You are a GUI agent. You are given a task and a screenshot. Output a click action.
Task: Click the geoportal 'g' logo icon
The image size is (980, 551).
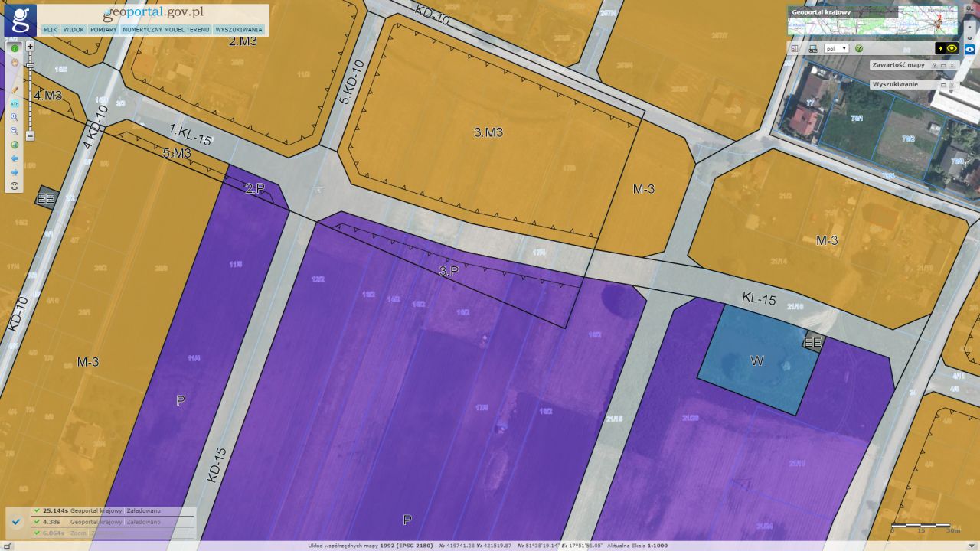click(x=20, y=20)
